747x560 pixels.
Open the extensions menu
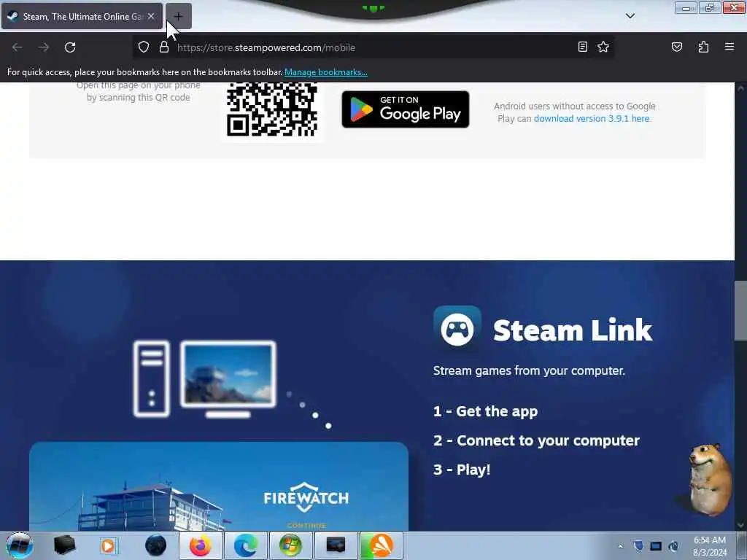(x=703, y=47)
